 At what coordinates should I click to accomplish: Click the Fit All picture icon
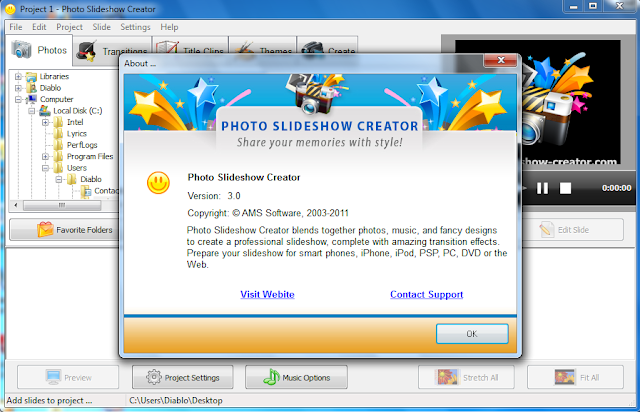click(565, 377)
